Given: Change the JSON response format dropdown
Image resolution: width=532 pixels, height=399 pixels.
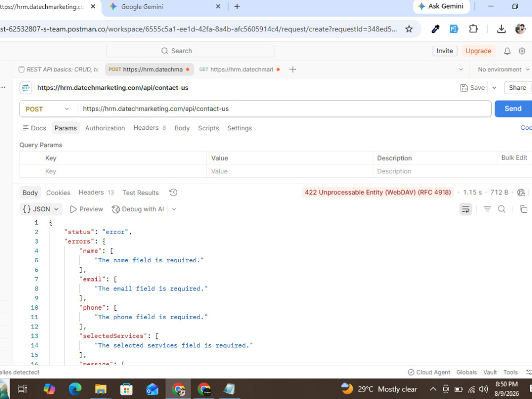Looking at the screenshot, I should point(41,209).
